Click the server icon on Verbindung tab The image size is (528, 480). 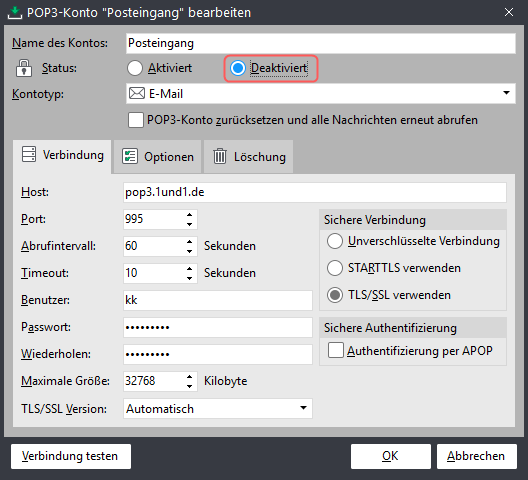pyautogui.click(x=29, y=155)
